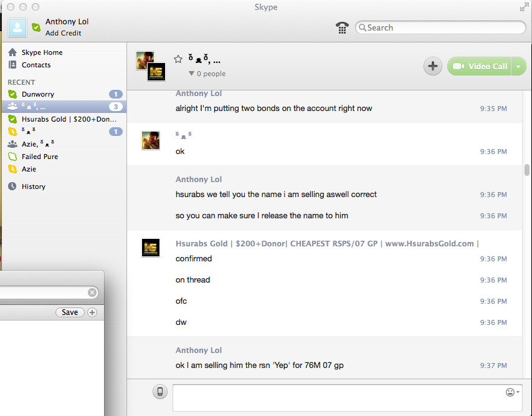This screenshot has height=416, width=532.
Task: Expand the 0 people participants list
Action: coord(207,74)
